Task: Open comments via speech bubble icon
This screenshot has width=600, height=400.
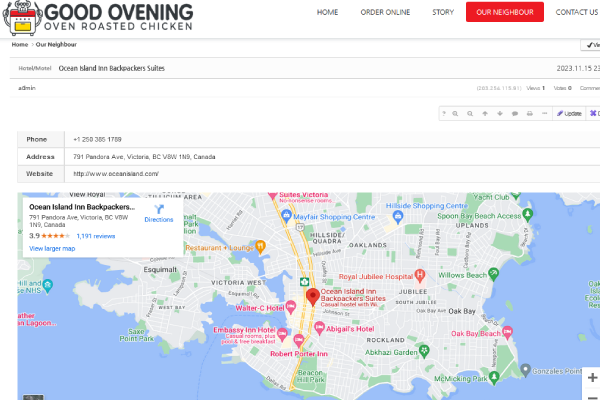Action: click(515, 114)
